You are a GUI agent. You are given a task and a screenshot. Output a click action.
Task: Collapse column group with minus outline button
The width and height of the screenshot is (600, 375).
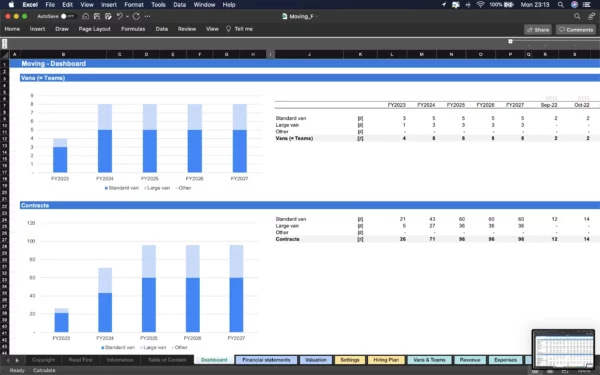point(510,41)
